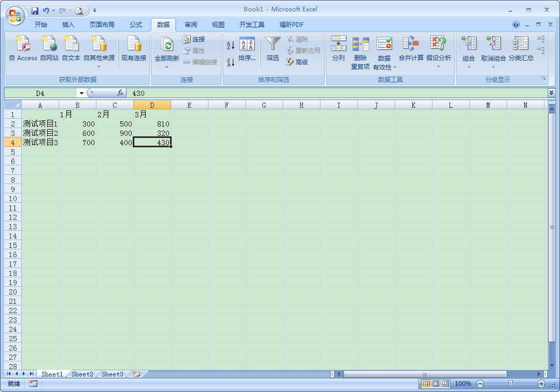The image size is (560, 392).
Task: Switch to page layout view in status bar
Action: tap(436, 384)
